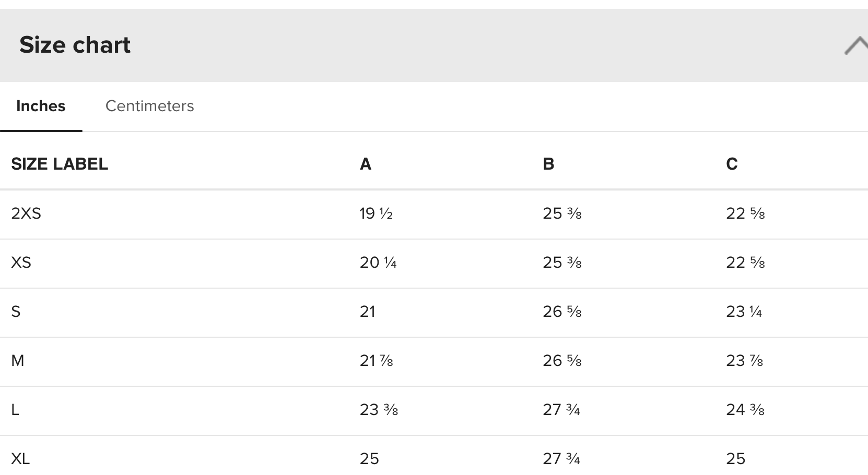
Task: Click the Size chart heading
Action: click(75, 45)
